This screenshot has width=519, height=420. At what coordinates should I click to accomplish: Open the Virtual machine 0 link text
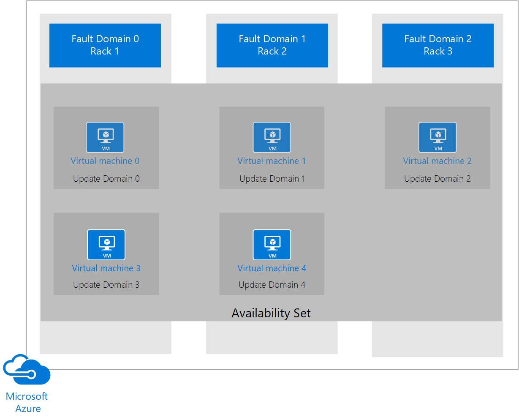point(105,161)
